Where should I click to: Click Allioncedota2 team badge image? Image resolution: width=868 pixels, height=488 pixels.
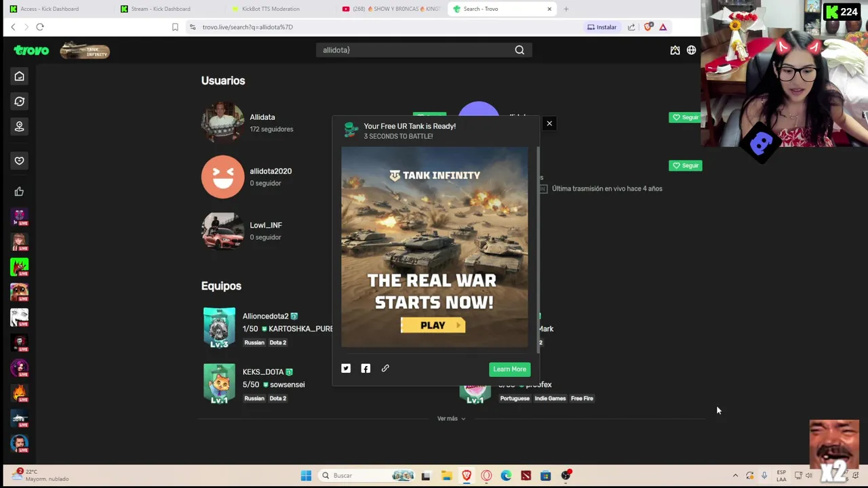(x=219, y=328)
